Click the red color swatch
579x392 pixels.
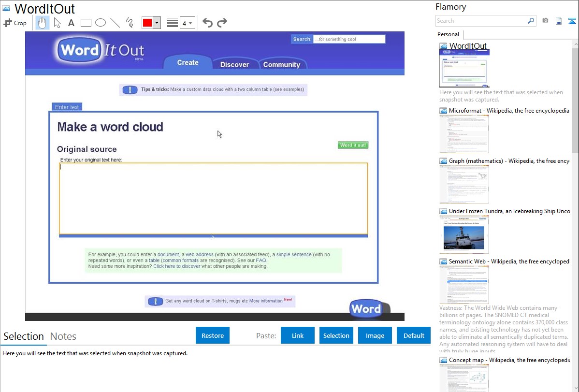coord(147,23)
